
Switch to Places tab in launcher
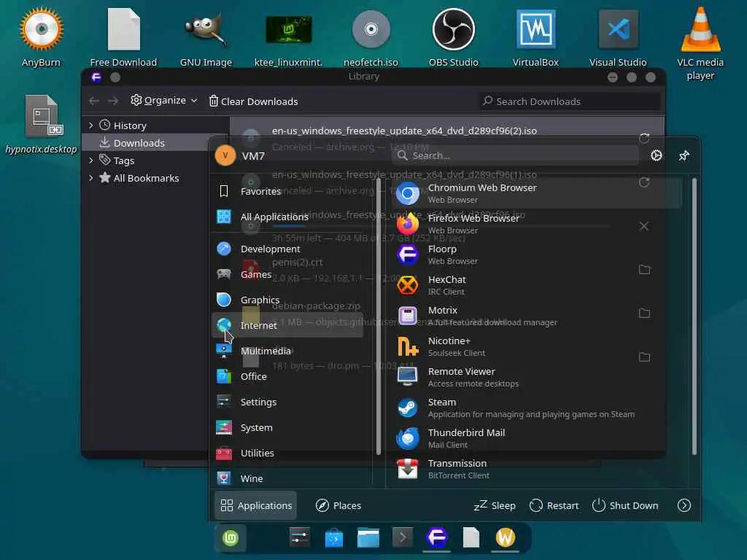pyautogui.click(x=338, y=505)
